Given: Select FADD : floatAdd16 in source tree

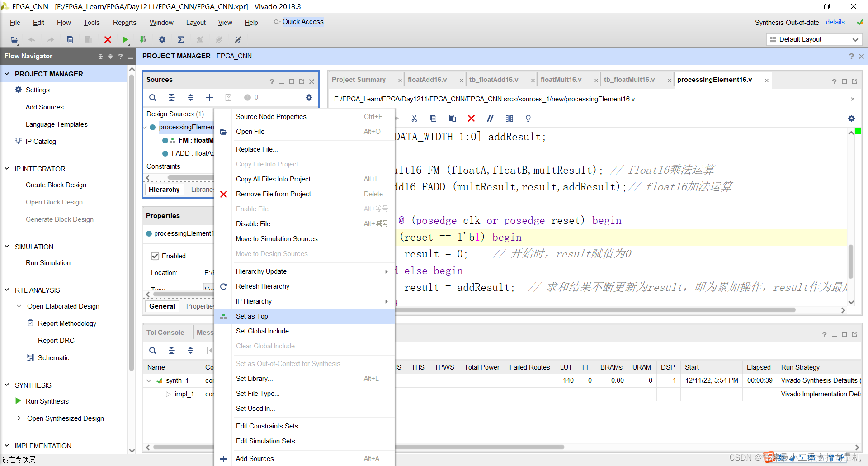Looking at the screenshot, I should 193,153.
